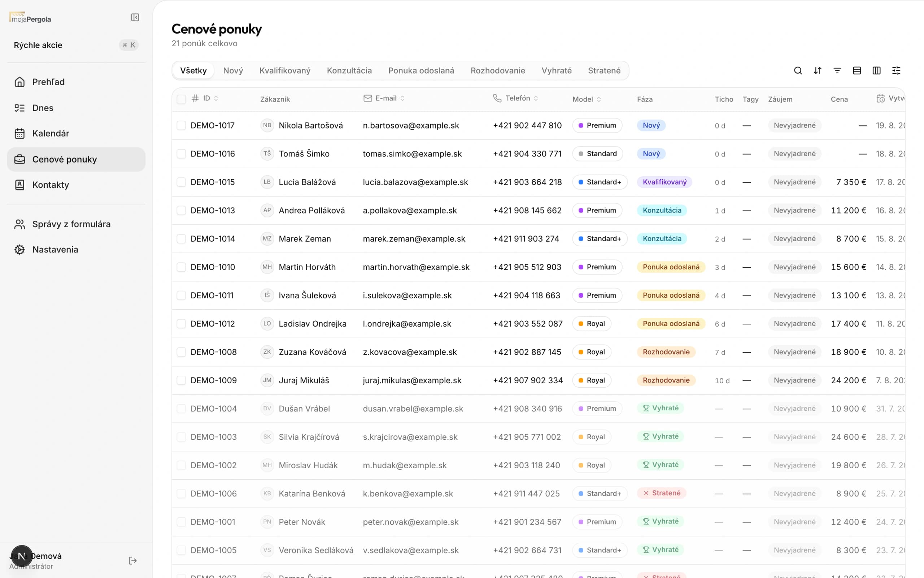Collapse the sidebar panel icon
Screen dimensions: 924x578
(135, 18)
